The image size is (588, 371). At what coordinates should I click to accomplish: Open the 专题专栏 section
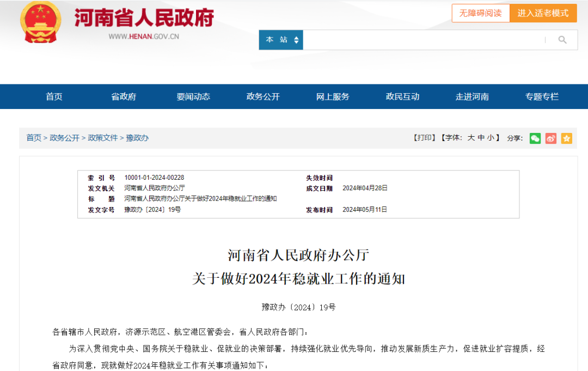[542, 96]
